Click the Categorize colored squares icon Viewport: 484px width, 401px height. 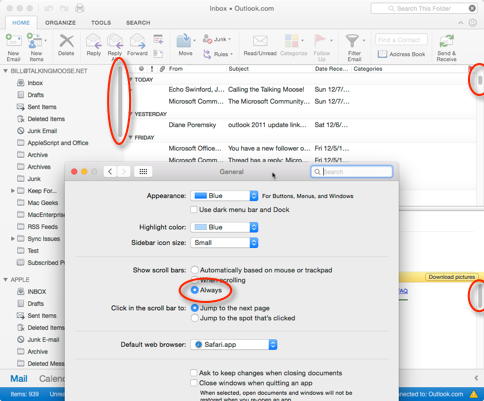(x=292, y=41)
